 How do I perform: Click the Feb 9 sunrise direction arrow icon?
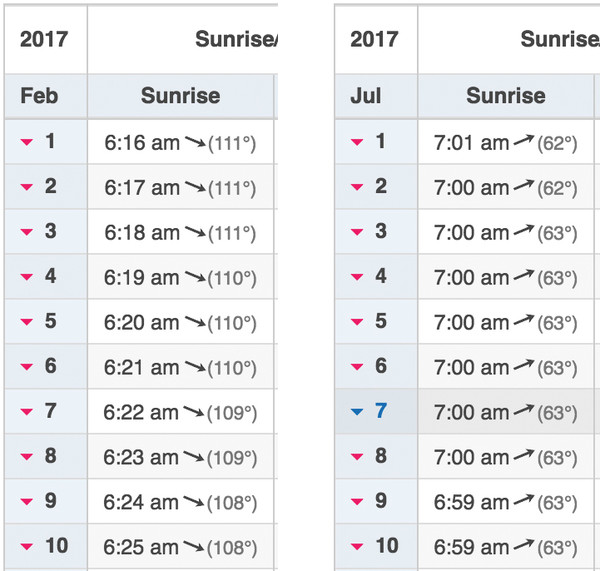coord(194,504)
